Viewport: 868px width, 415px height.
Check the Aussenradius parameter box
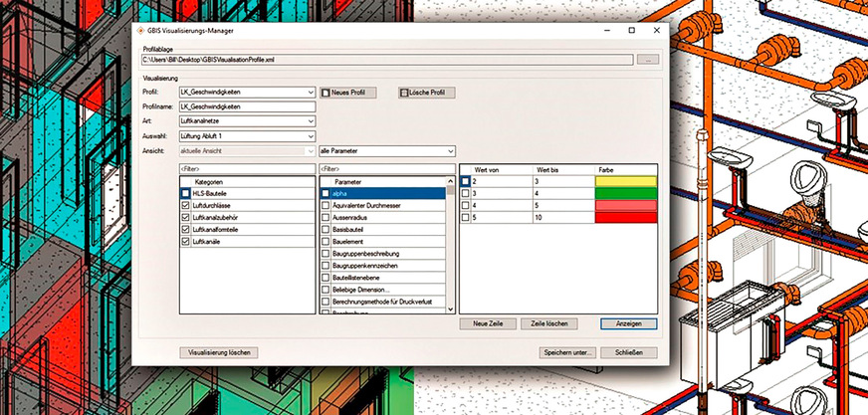(x=325, y=217)
